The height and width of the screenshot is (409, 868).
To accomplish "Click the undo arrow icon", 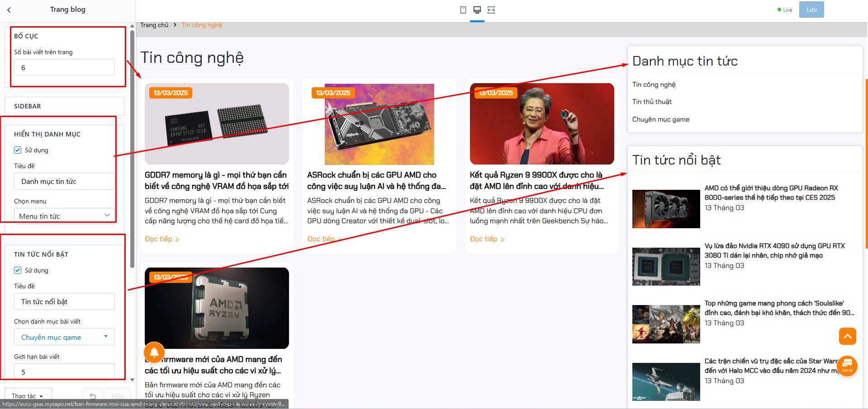I will point(93,396).
